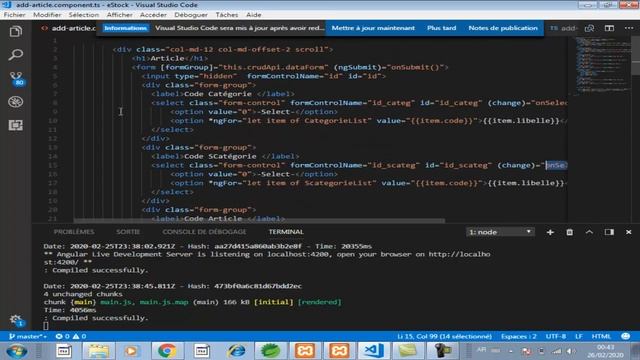The image size is (640, 360).
Task: Click the terminal input cursor line
Action: pos(46,326)
